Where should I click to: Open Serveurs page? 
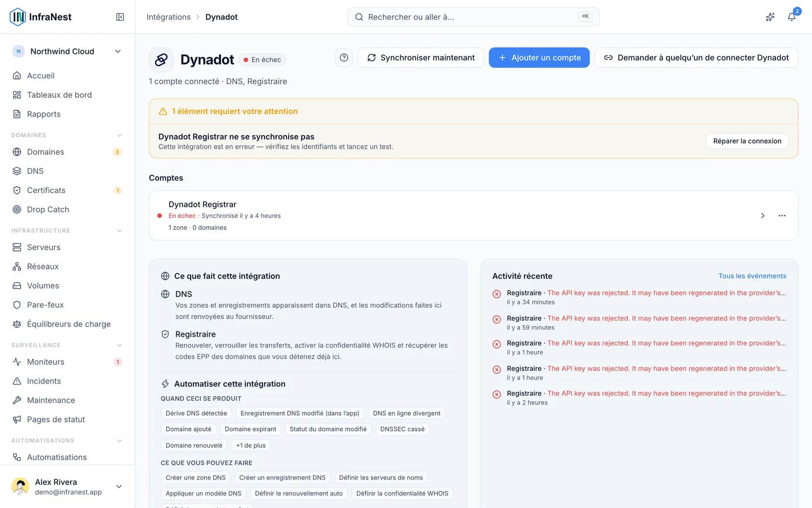(x=67, y=247)
